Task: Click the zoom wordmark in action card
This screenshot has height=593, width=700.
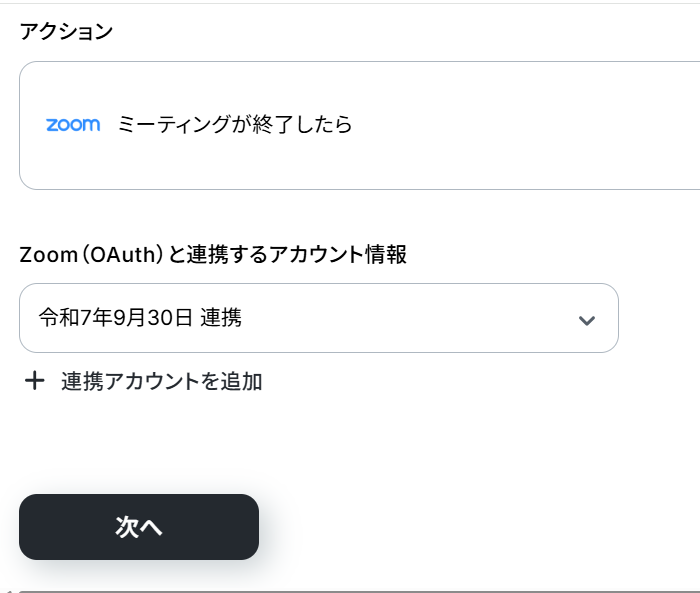Action: pos(73,125)
